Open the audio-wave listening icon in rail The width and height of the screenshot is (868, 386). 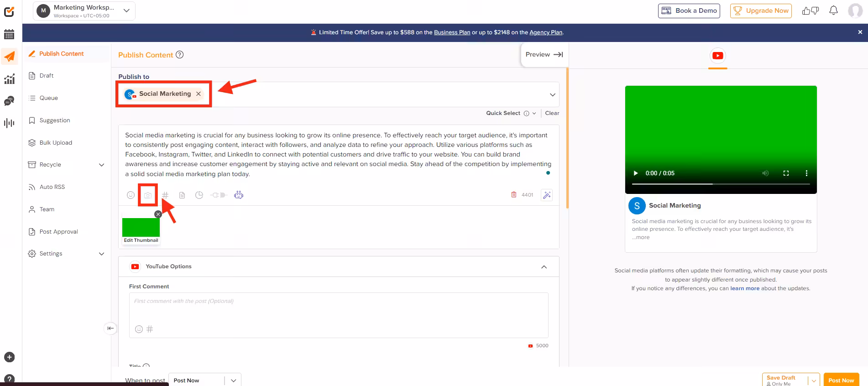coord(9,123)
